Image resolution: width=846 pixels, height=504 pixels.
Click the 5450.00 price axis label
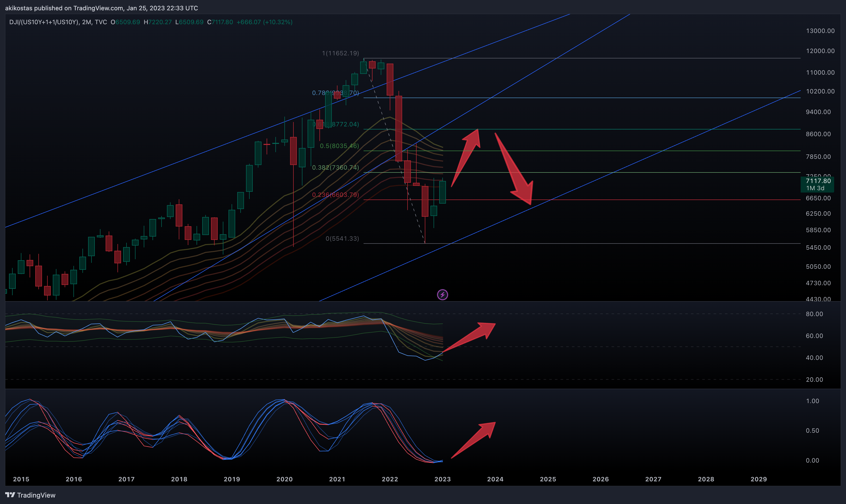pos(818,248)
